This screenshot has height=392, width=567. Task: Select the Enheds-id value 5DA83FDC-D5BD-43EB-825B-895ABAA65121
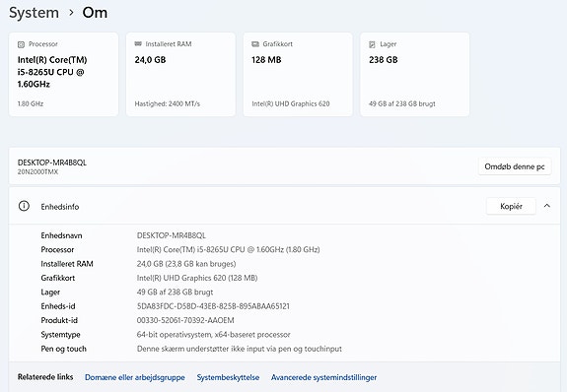(x=213, y=306)
